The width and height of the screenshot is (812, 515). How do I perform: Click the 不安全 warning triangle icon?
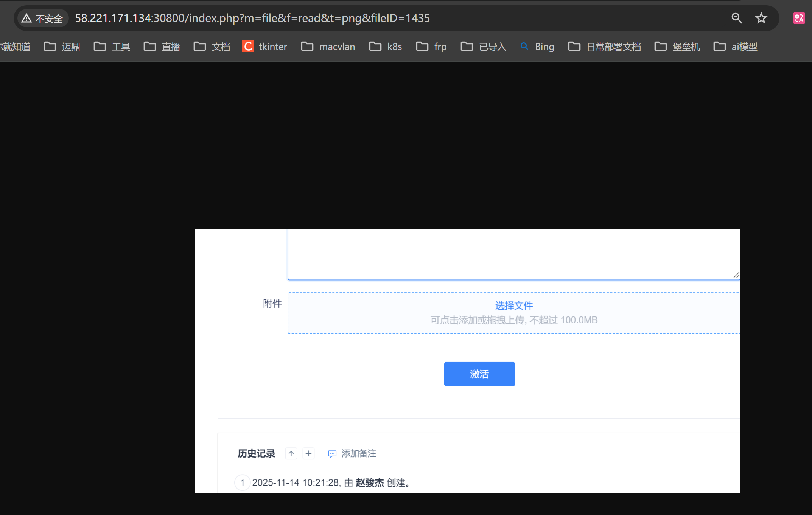coord(26,17)
